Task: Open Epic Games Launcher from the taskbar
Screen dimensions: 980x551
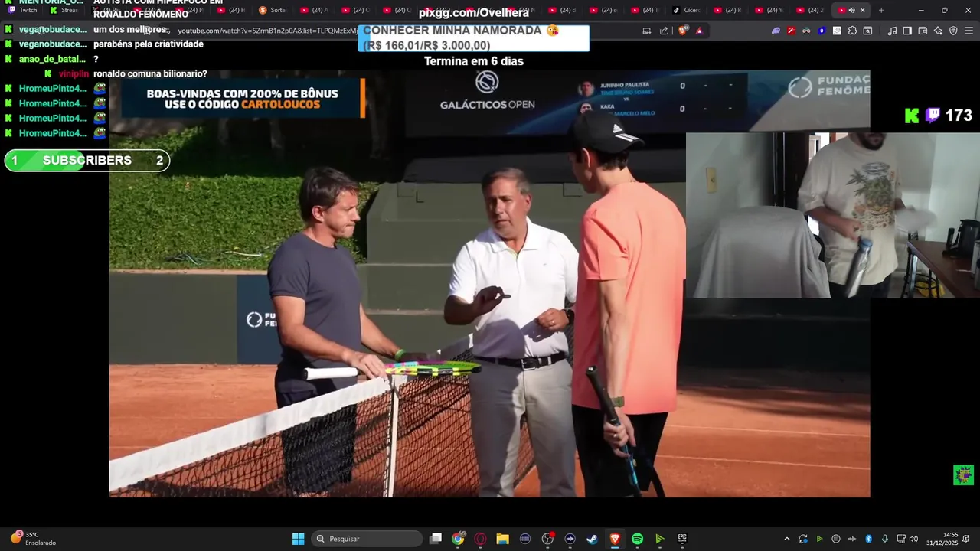Action: point(682,539)
